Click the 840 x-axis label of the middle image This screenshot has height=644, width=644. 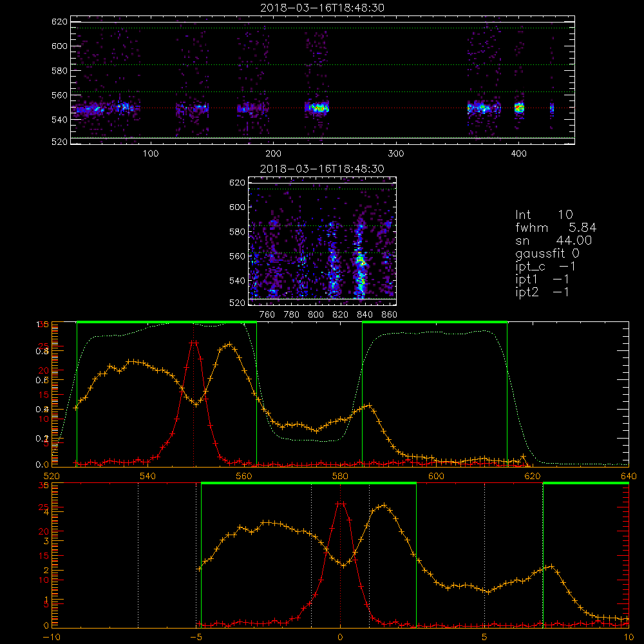(x=365, y=315)
